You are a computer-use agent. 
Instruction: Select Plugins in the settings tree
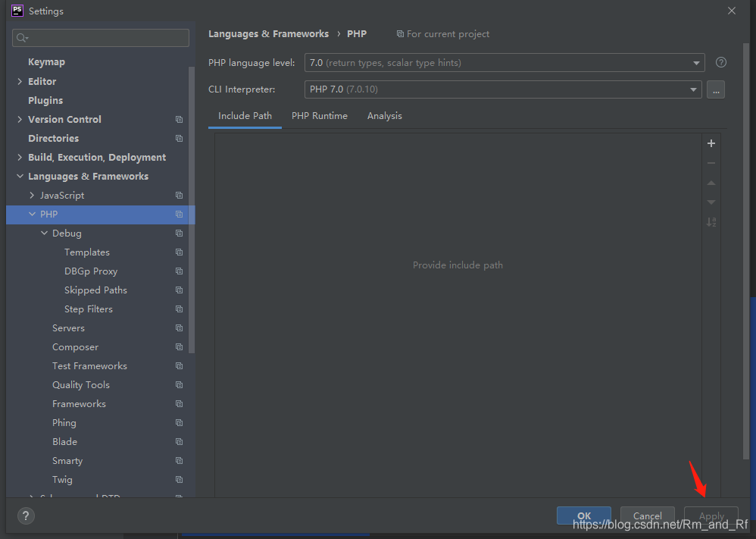45,100
